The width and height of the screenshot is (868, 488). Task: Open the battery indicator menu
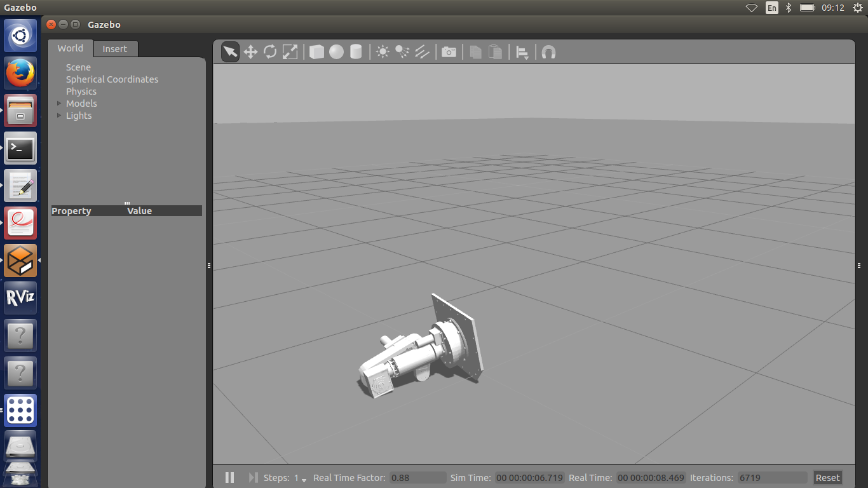[x=808, y=8]
